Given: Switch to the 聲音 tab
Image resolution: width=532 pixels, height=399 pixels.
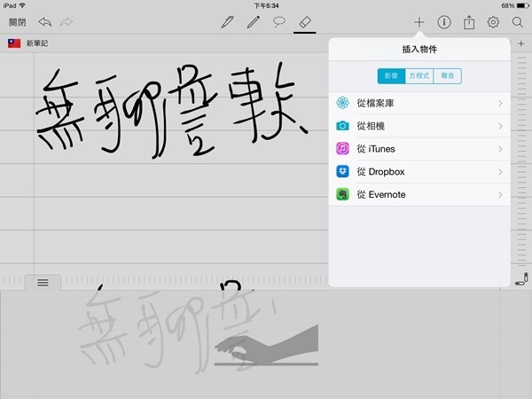Looking at the screenshot, I should 448,75.
